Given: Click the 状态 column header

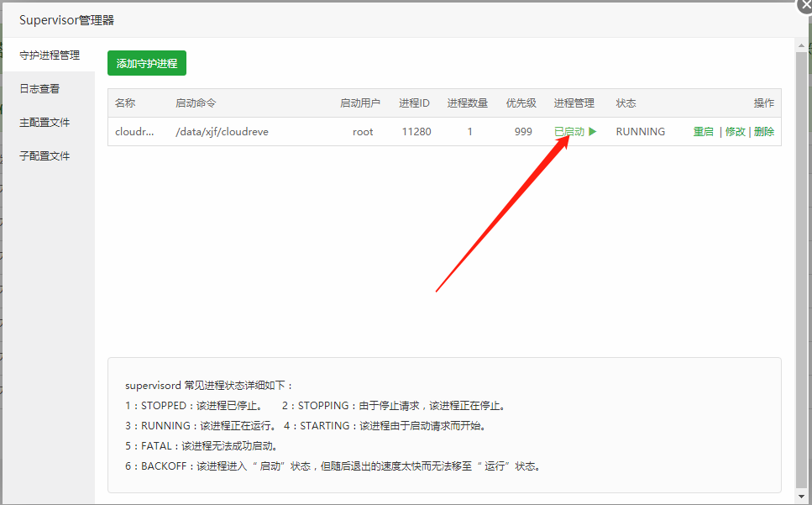Looking at the screenshot, I should click(626, 103).
